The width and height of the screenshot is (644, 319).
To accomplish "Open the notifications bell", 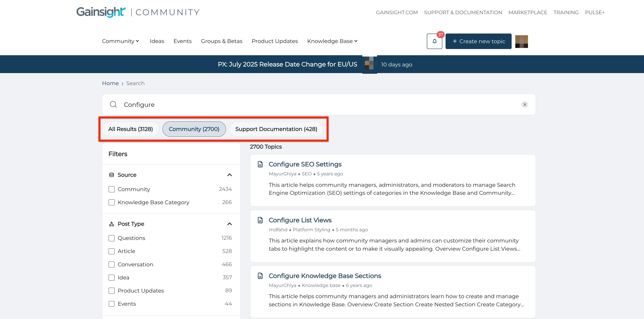I will pyautogui.click(x=434, y=41).
